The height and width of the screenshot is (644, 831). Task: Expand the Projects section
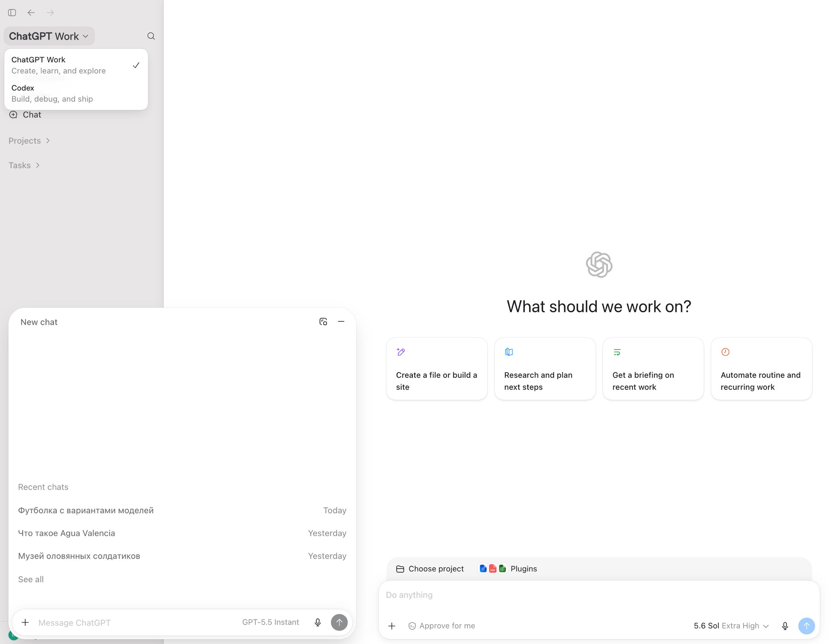(29, 141)
